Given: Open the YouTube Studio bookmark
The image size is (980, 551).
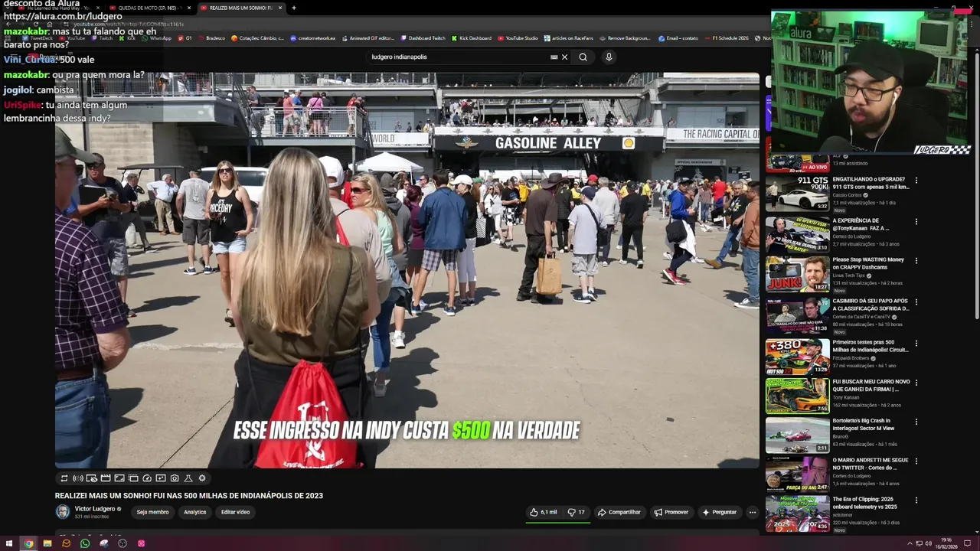Looking at the screenshot, I should click(518, 38).
